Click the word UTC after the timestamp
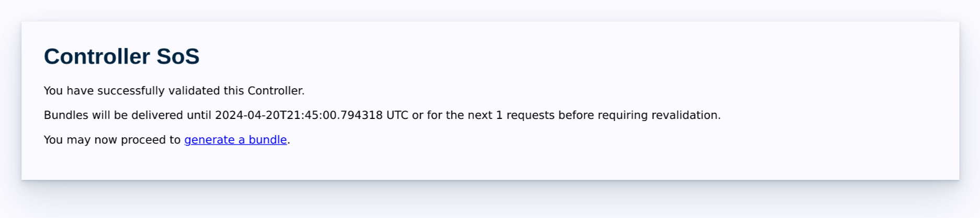 [397, 115]
